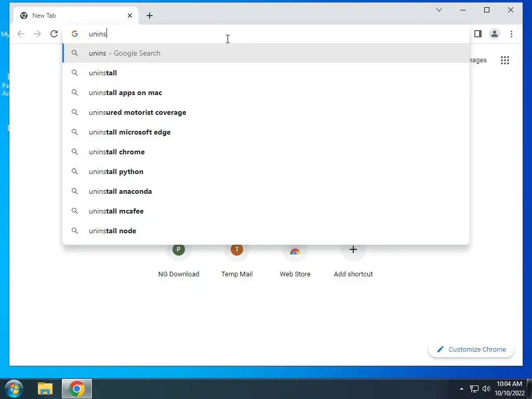Screen dimensions: 532x399
Task: Open a new tab with the plus button
Action: point(150,16)
